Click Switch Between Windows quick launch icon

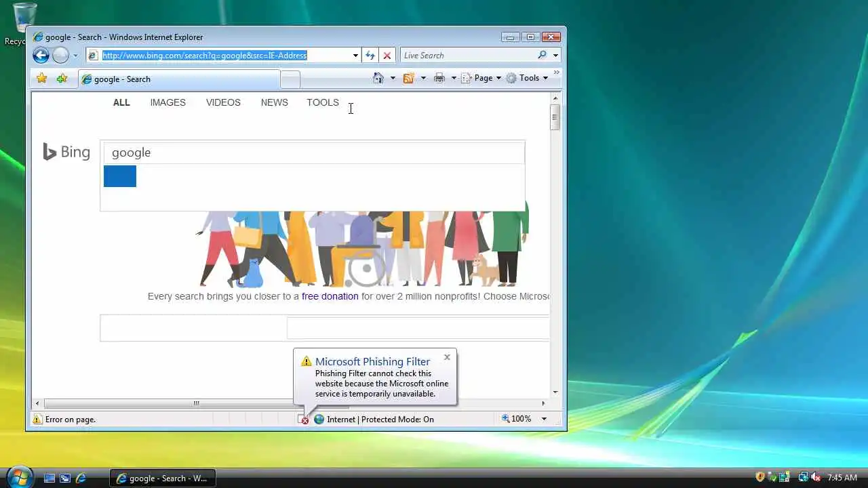65,478
